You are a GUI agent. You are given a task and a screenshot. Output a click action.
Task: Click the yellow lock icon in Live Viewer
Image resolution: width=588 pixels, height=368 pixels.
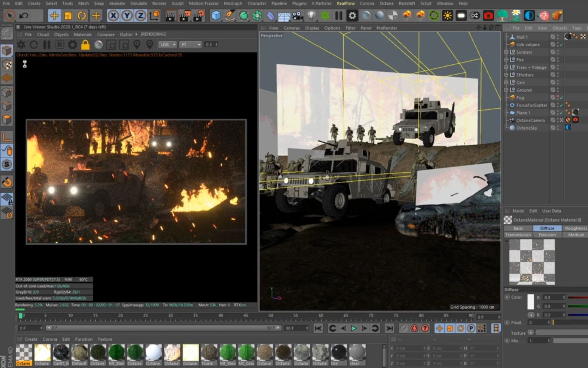click(x=85, y=44)
